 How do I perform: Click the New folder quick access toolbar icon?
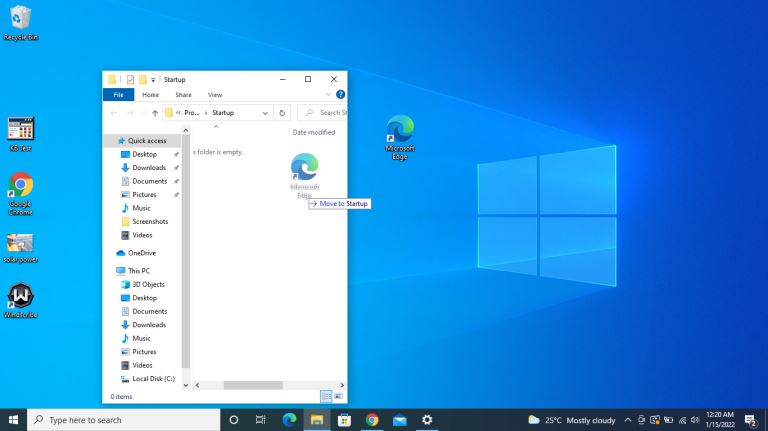pos(143,79)
